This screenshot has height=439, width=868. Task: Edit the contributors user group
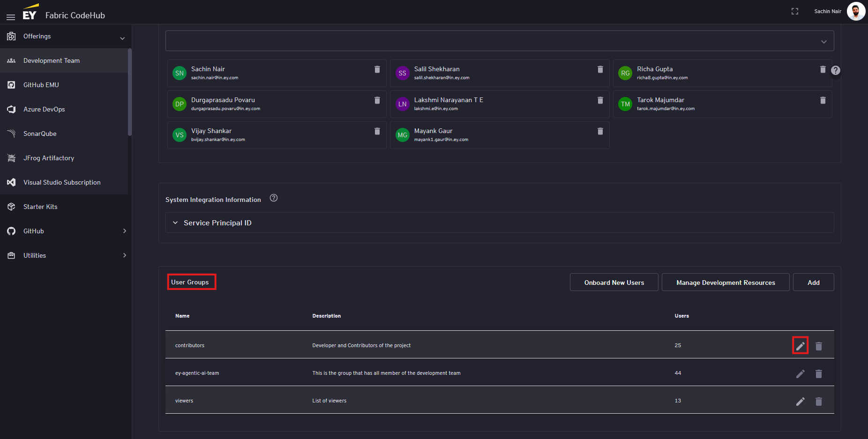pyautogui.click(x=800, y=346)
